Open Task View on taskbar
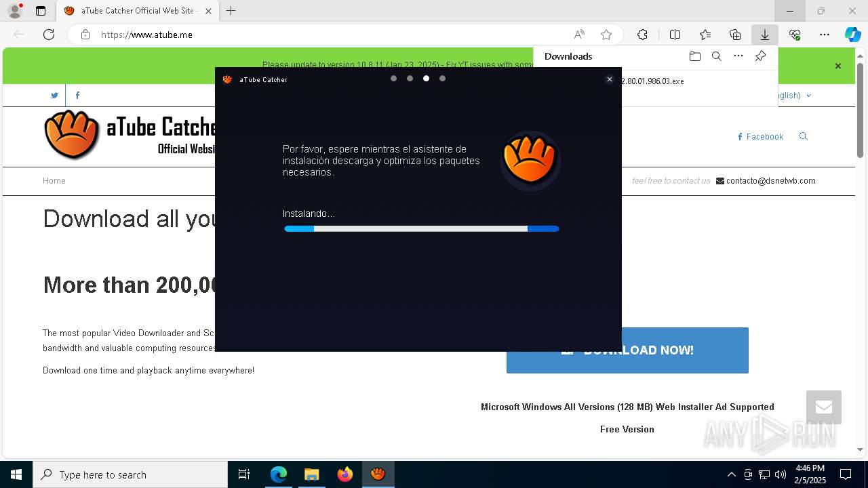This screenshot has width=868, height=488. 244,474
